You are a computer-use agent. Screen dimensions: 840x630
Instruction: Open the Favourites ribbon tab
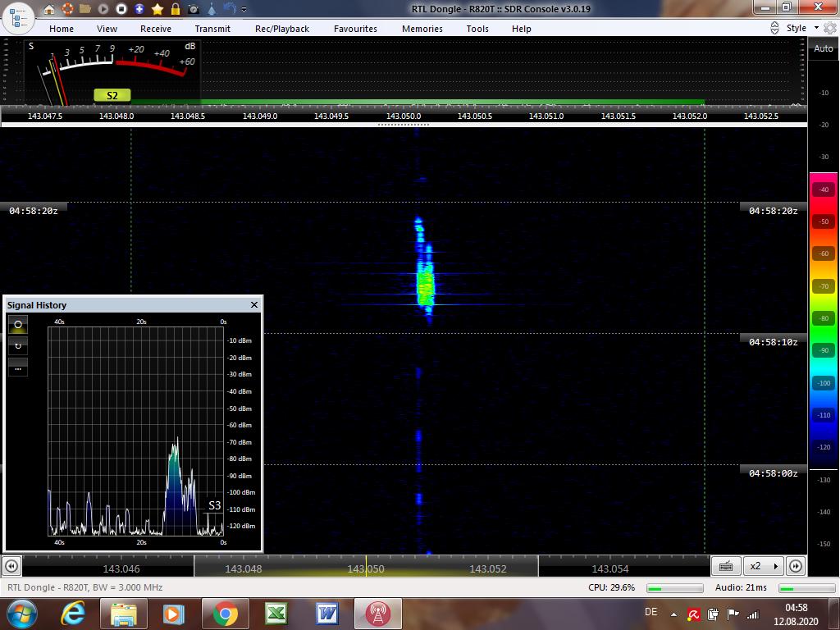pos(355,29)
